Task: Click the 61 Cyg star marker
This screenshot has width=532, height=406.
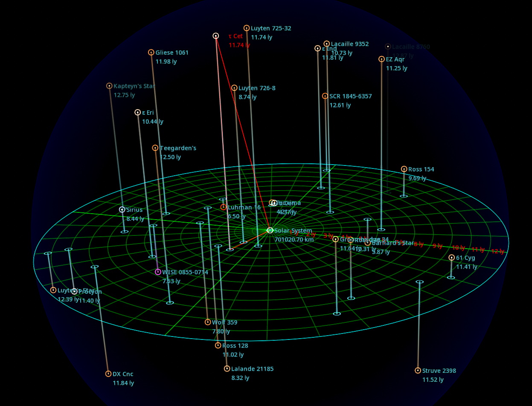Action: 452,258
